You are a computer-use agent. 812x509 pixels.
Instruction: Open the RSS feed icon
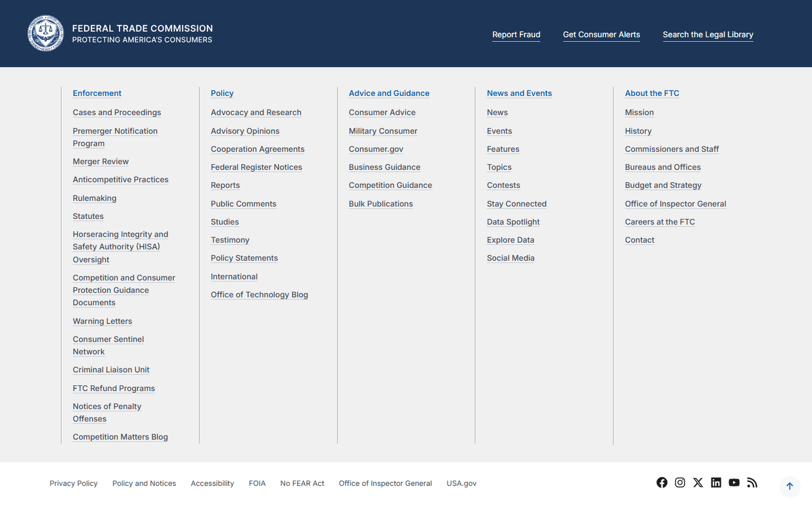[x=752, y=482]
